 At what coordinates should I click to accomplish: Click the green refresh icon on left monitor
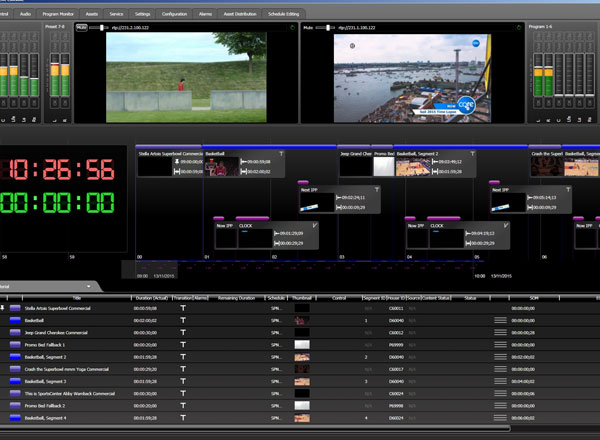point(293,28)
